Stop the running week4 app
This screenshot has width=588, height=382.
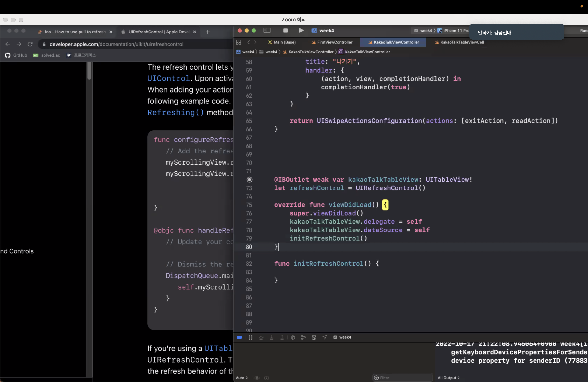click(x=285, y=30)
